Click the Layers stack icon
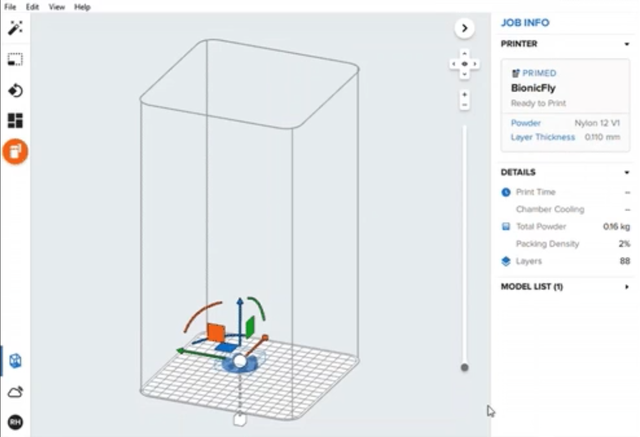The height and width of the screenshot is (437, 640). [x=506, y=261]
